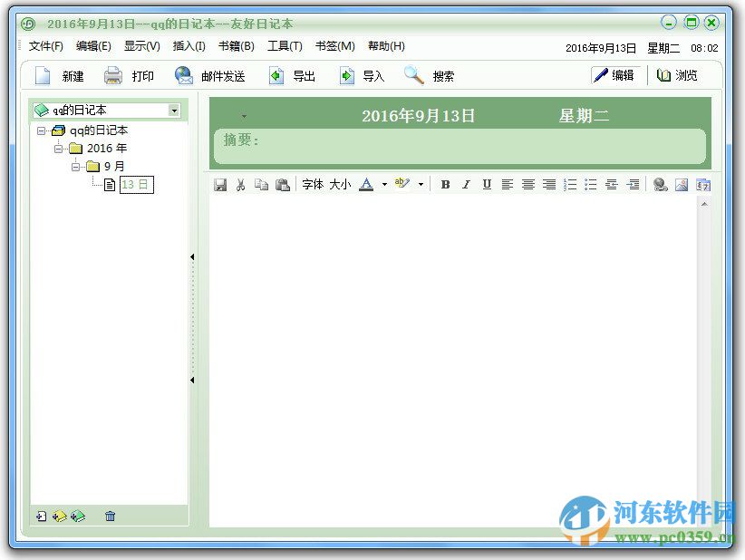
Task: Insert a hyperlink using the globe icon
Action: pyautogui.click(x=661, y=184)
